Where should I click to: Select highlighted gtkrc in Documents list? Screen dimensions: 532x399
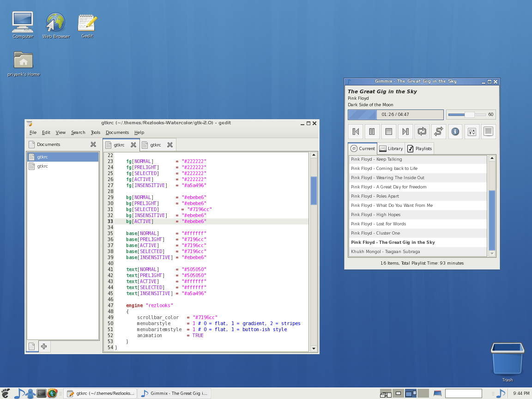[x=63, y=157]
